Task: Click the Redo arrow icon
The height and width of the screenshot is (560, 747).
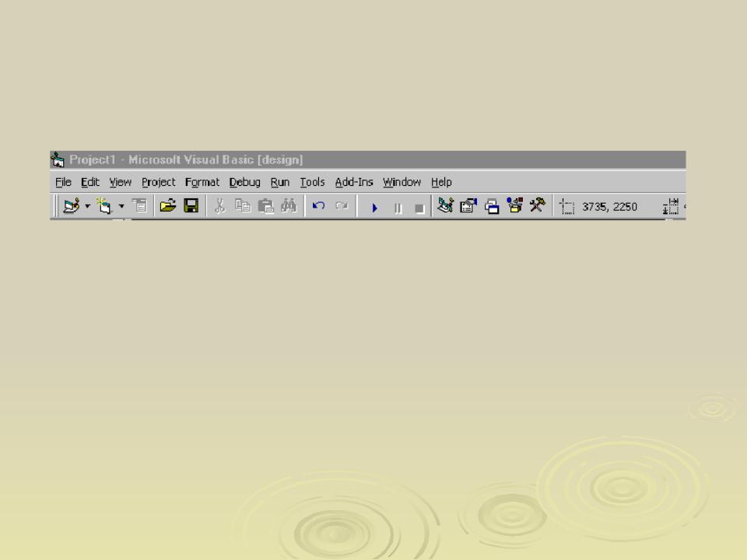Action: tap(342, 205)
